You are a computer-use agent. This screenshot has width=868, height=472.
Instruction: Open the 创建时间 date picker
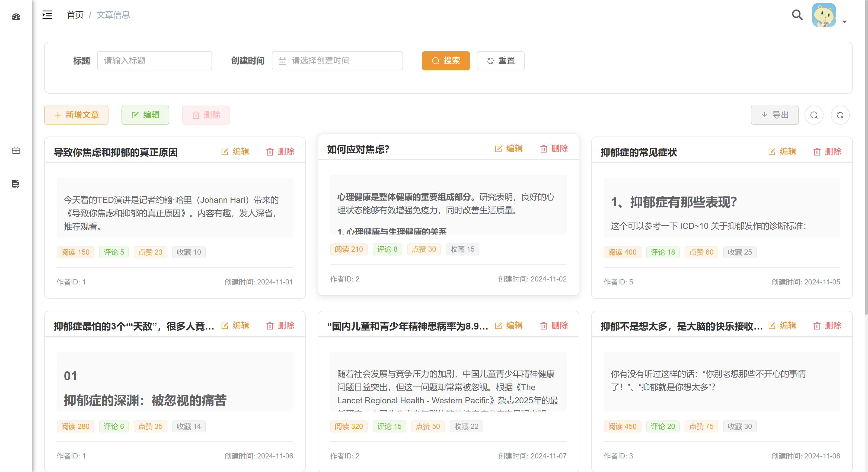337,61
